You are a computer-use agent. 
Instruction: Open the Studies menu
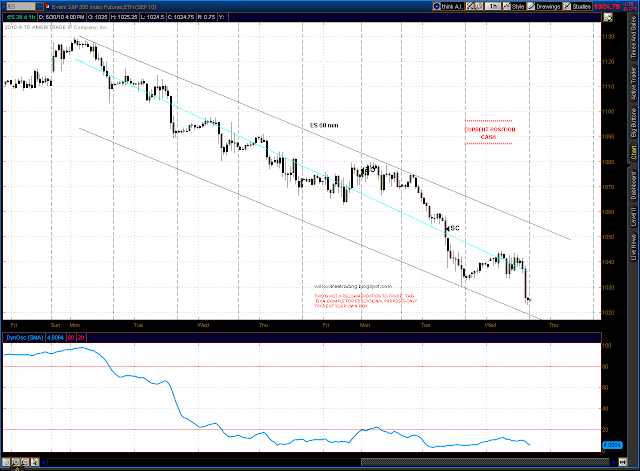pyautogui.click(x=577, y=7)
